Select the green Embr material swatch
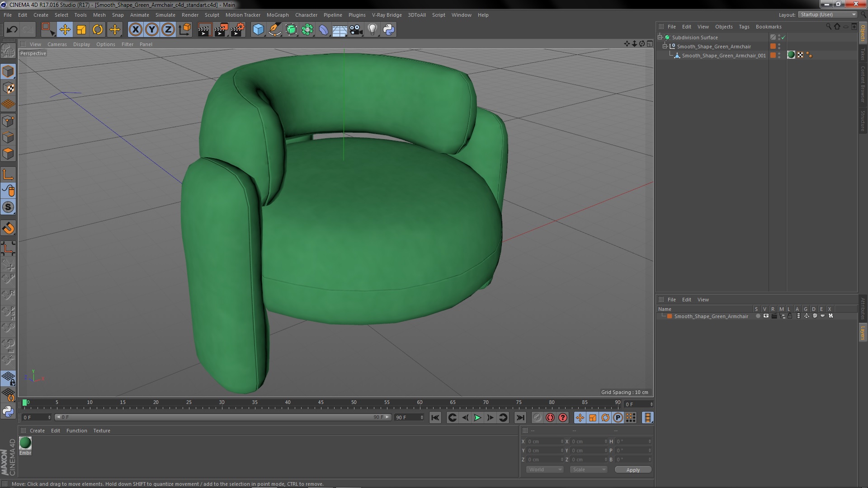The image size is (868, 488). pyautogui.click(x=25, y=443)
